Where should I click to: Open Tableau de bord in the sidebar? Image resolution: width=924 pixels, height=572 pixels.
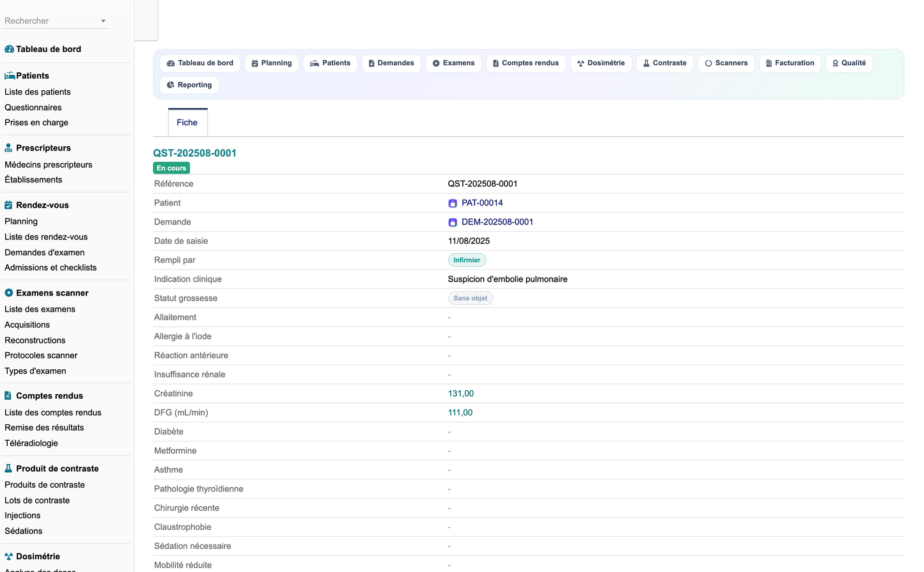coord(49,49)
